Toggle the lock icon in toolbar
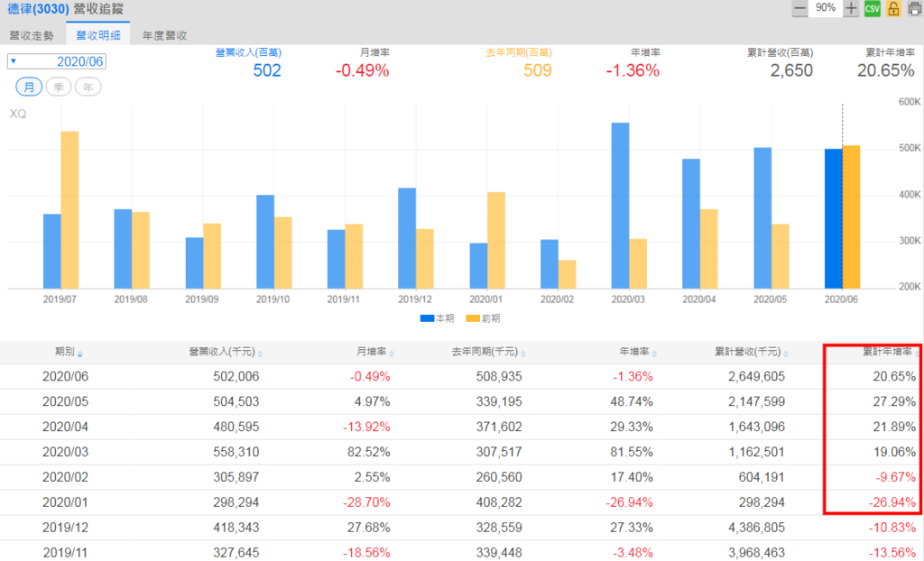 893,8
